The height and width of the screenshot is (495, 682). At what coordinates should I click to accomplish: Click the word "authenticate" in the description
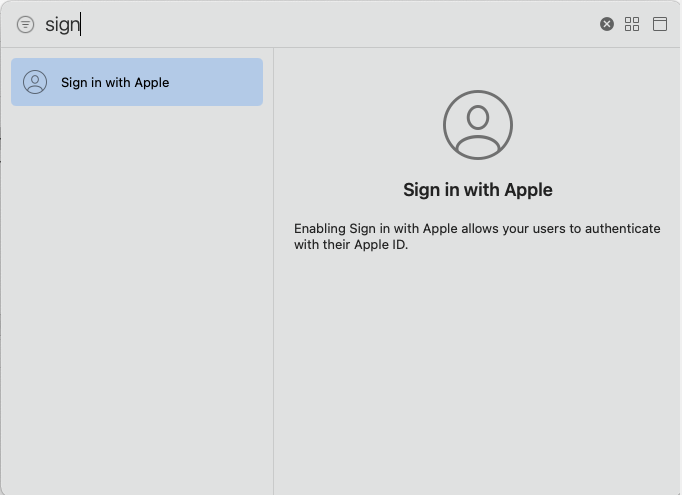pos(622,228)
